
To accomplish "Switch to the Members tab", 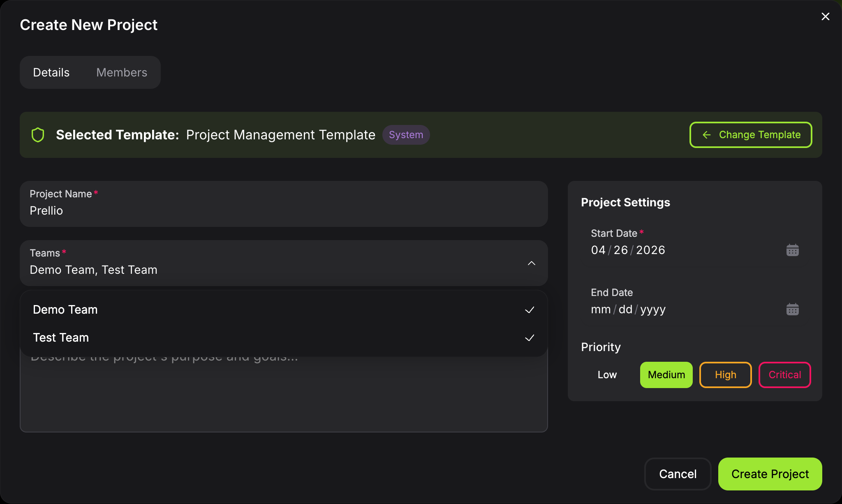I will pyautogui.click(x=122, y=72).
